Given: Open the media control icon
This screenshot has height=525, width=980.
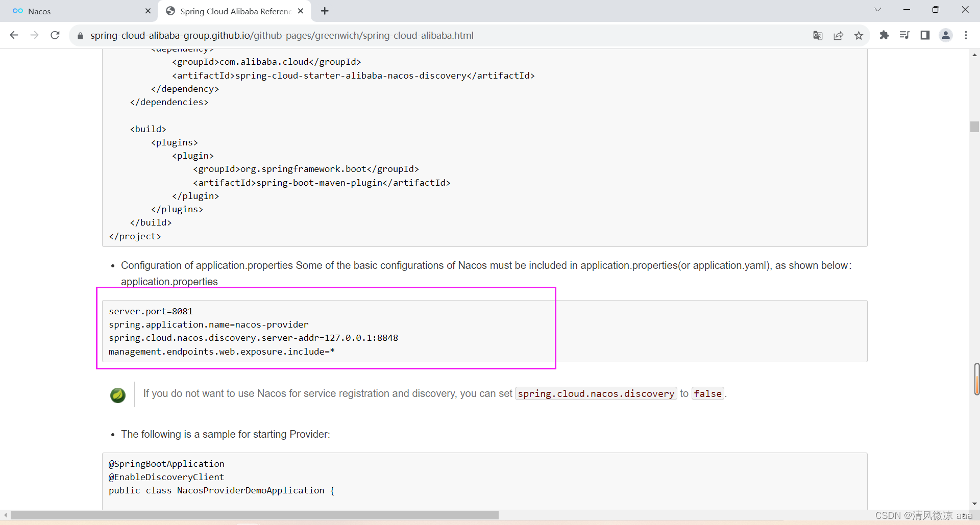Looking at the screenshot, I should coord(904,35).
